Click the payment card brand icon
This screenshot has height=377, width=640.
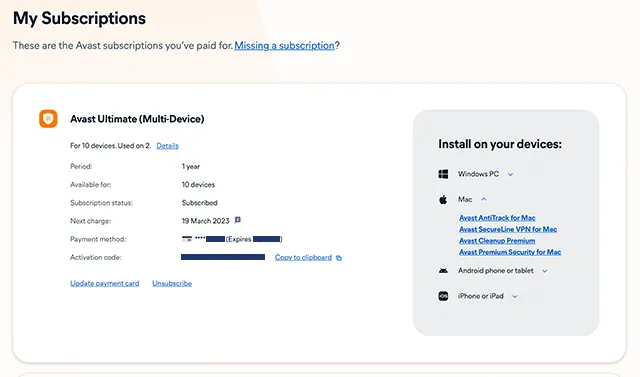click(x=187, y=239)
